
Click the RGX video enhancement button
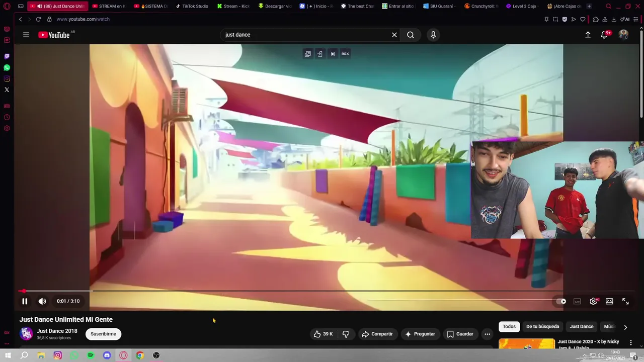pyautogui.click(x=345, y=54)
